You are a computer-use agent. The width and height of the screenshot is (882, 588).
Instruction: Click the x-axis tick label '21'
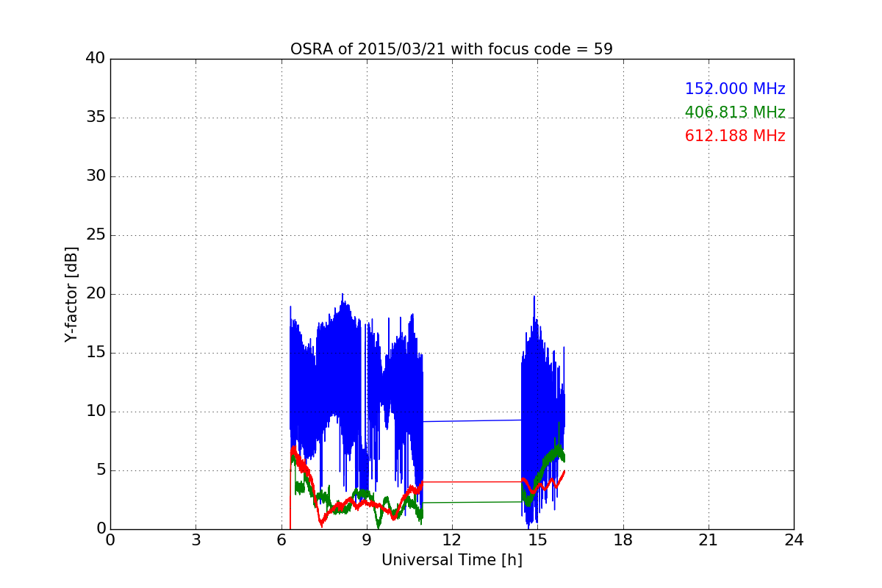point(709,540)
